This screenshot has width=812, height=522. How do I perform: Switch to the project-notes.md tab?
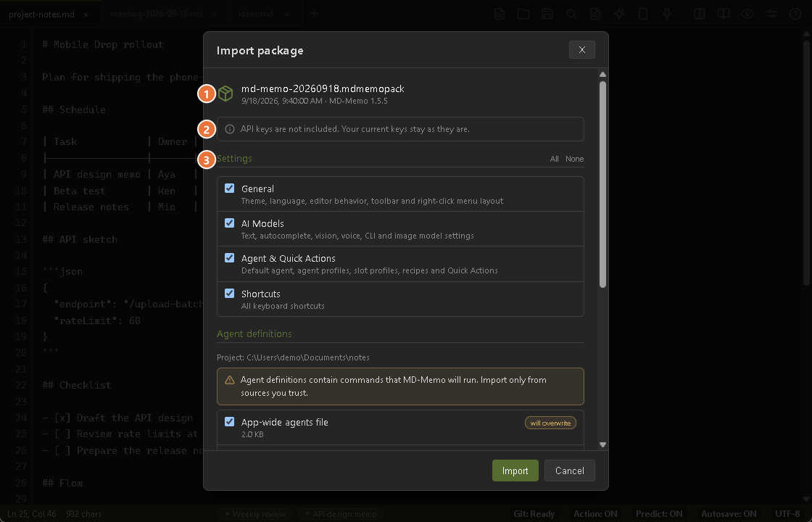(x=41, y=14)
